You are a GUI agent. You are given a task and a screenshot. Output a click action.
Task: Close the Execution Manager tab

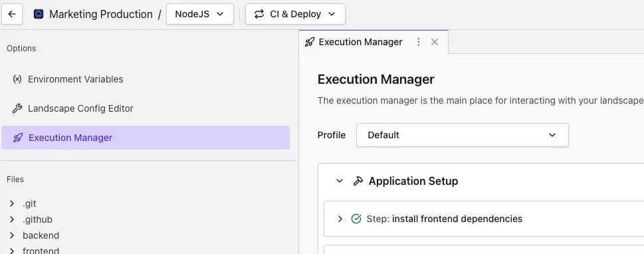pyautogui.click(x=435, y=42)
